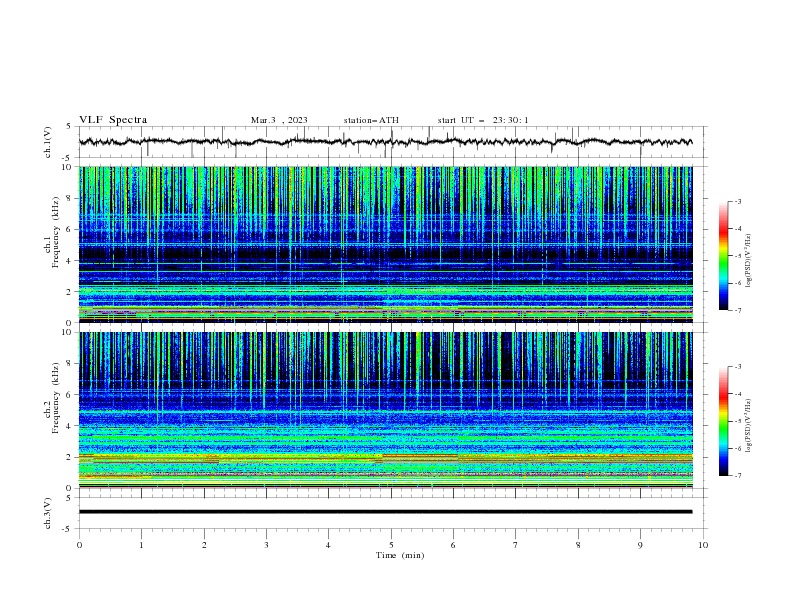Screen dimensions: 792x612
Task: Click the ch.2 spectrogram panel
Action: click(385, 410)
